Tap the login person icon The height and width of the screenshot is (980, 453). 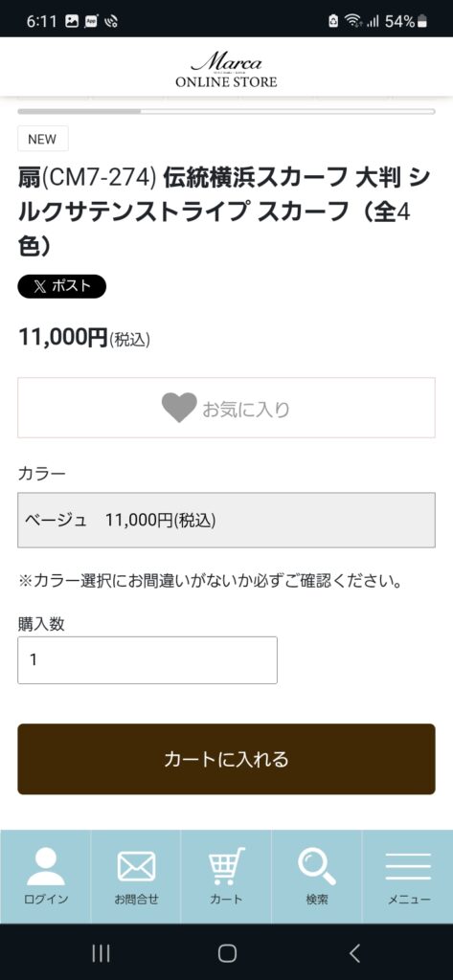click(x=46, y=866)
